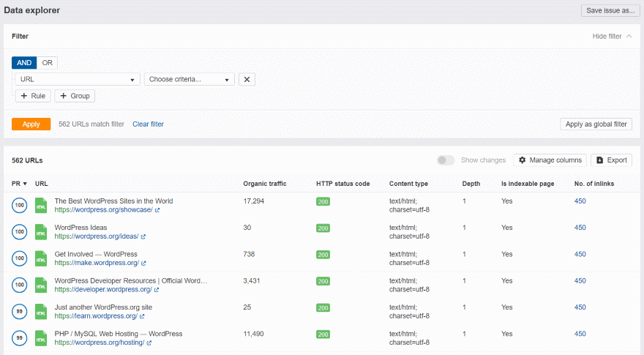Image resolution: width=644 pixels, height=355 pixels.
Task: Collapse the panel with Hide filter
Action: click(x=611, y=36)
